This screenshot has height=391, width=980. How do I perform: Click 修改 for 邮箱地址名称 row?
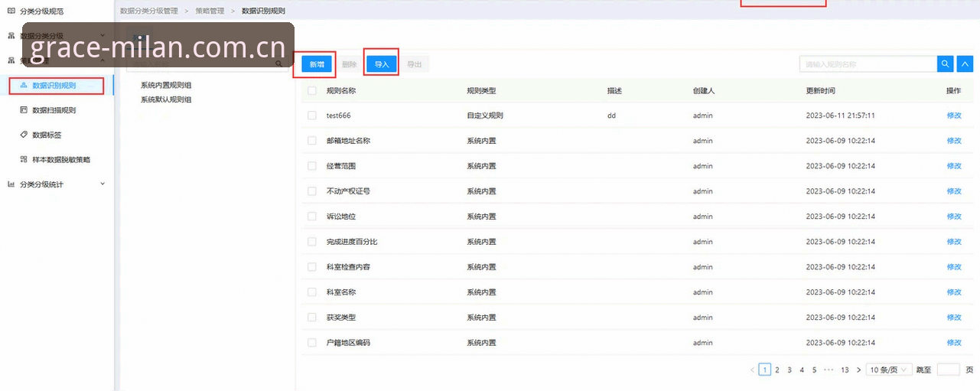tap(954, 141)
